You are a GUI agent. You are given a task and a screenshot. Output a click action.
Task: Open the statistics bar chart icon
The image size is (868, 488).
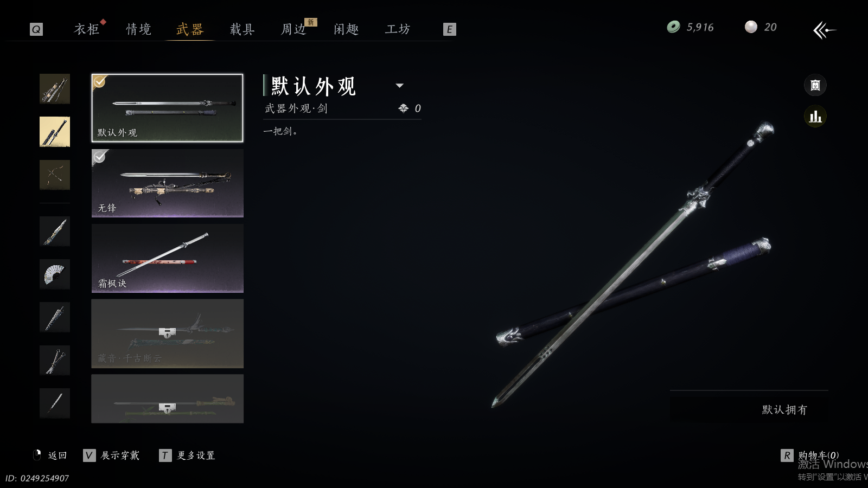815,117
